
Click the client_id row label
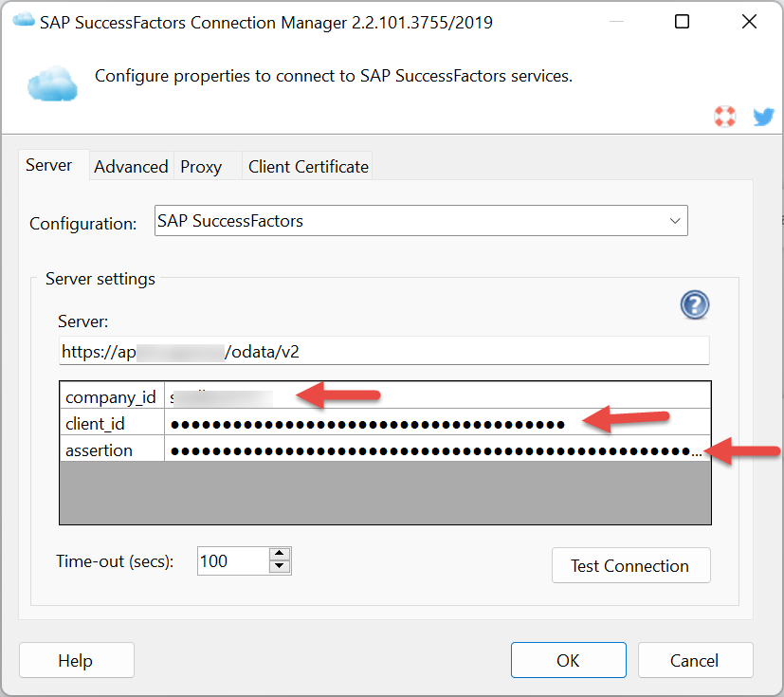[112, 423]
